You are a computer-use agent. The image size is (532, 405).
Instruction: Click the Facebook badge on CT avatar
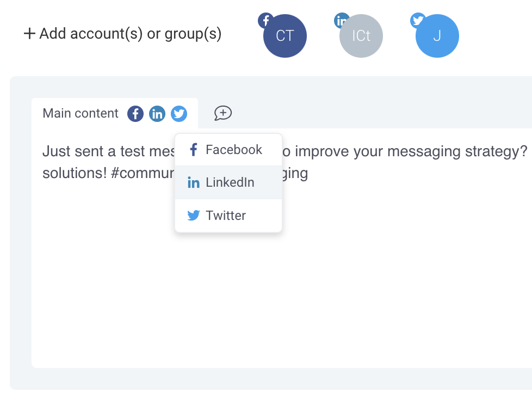pos(265,21)
